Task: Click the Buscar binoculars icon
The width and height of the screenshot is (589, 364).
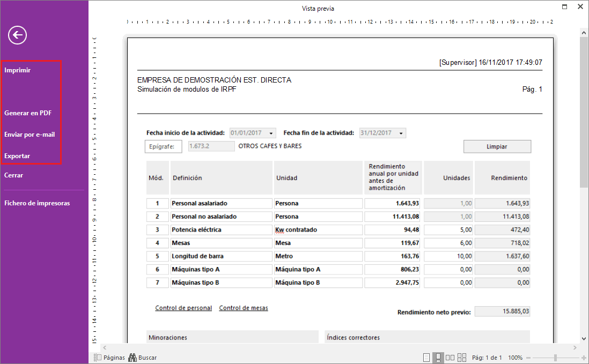Action: coord(132,358)
